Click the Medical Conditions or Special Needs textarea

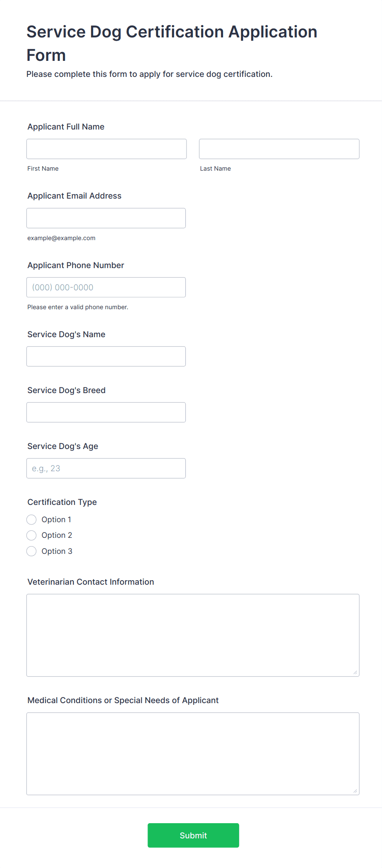coord(193,753)
